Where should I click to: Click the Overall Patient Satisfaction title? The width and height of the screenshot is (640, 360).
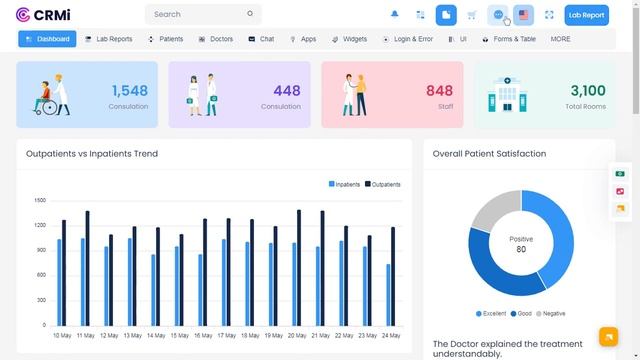coord(489,154)
